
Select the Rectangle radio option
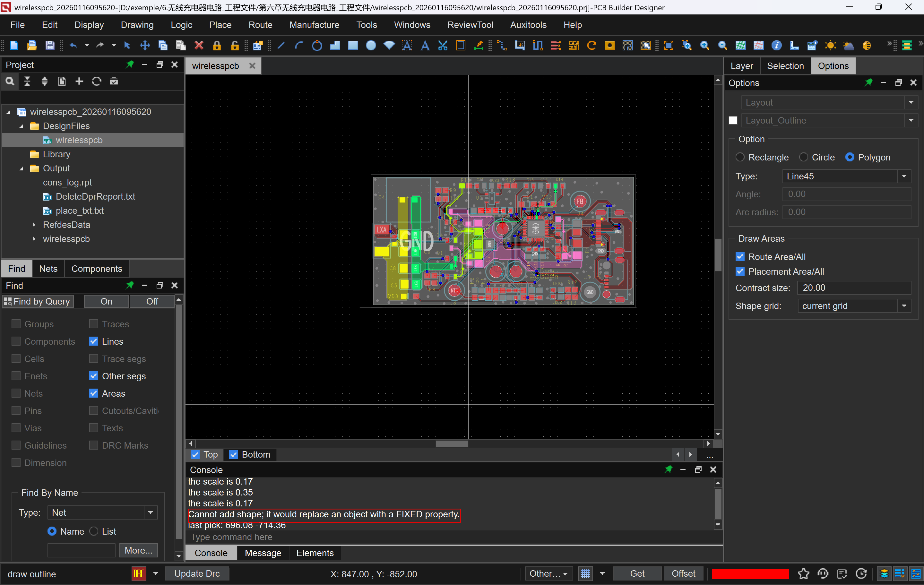tap(740, 157)
